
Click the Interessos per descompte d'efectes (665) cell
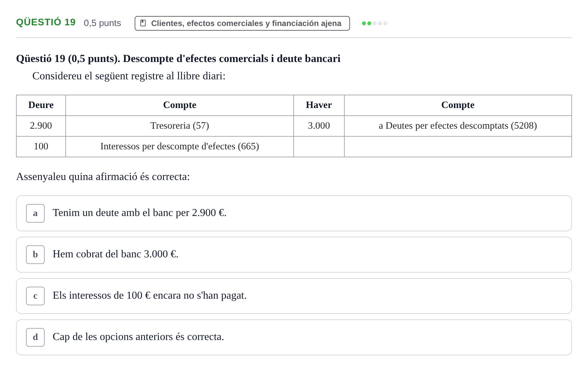[x=180, y=146]
